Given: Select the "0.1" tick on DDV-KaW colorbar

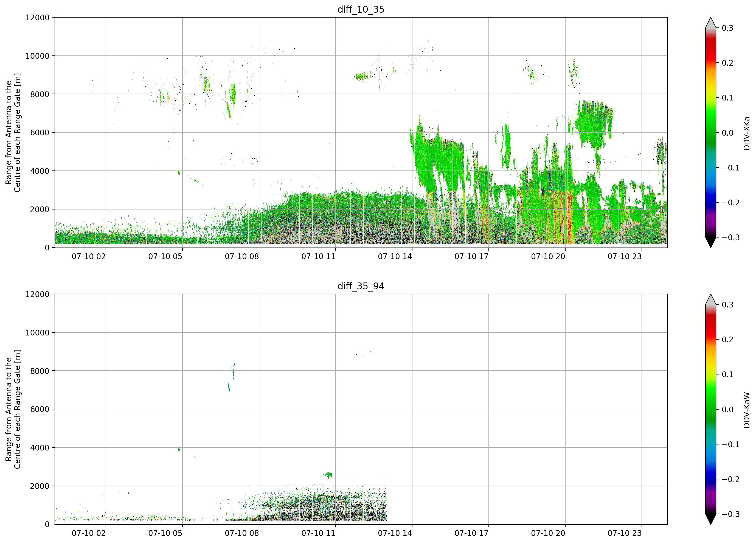Looking at the screenshot, I should [x=728, y=374].
